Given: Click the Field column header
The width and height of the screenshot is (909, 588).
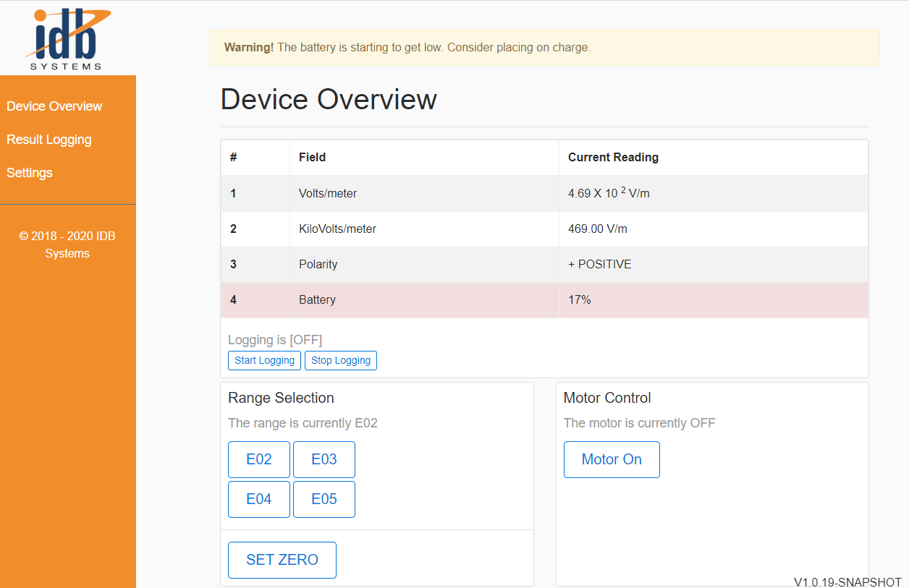Looking at the screenshot, I should pos(312,158).
